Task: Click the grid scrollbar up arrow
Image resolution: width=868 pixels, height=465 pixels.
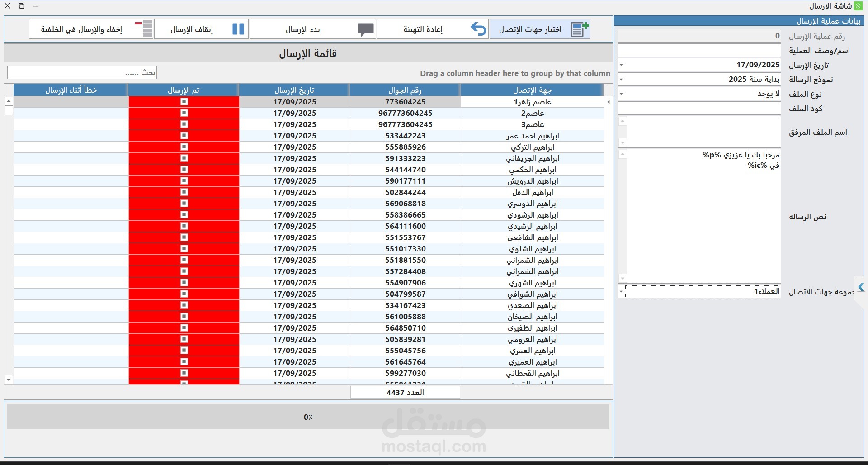Action: pos(9,101)
